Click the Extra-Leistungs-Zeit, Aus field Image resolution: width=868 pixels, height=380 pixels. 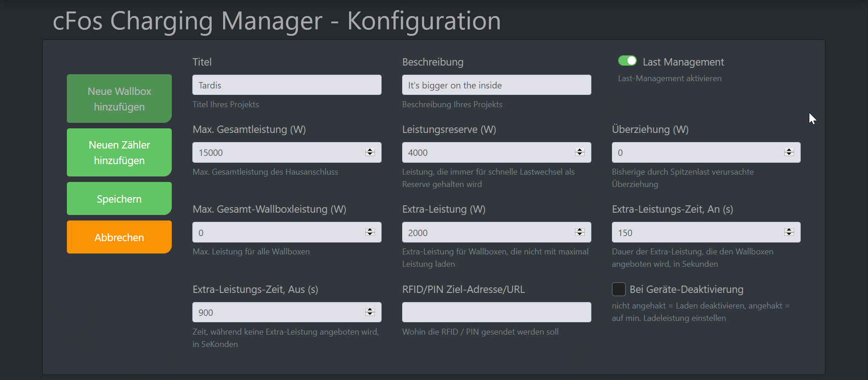287,312
